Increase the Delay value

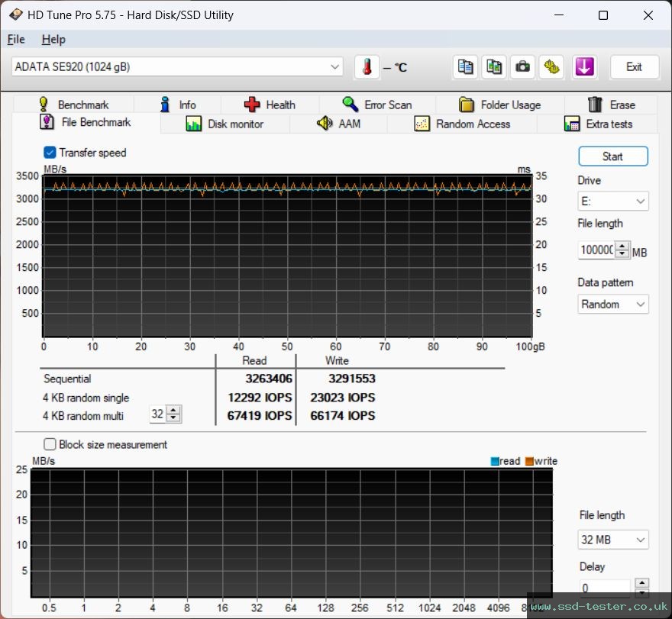click(x=641, y=583)
